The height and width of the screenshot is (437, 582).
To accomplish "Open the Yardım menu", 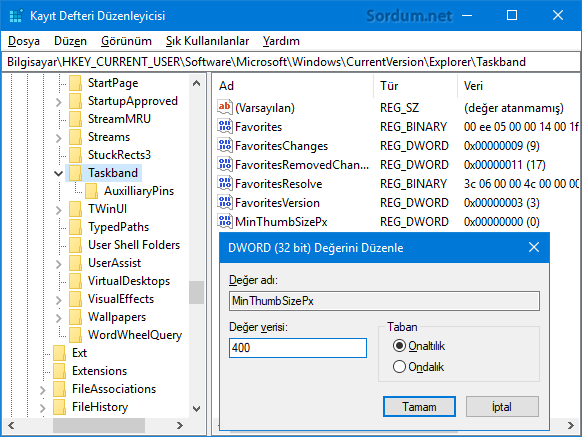I will click(281, 41).
